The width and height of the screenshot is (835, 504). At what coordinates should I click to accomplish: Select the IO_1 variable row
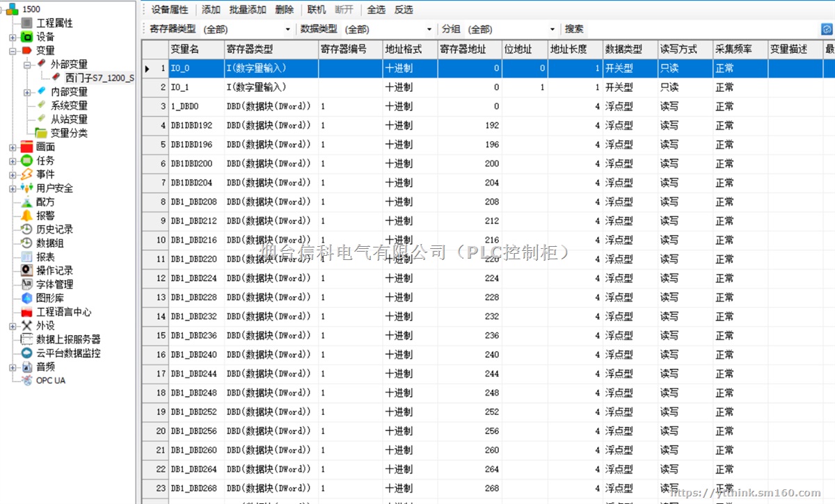[x=188, y=87]
